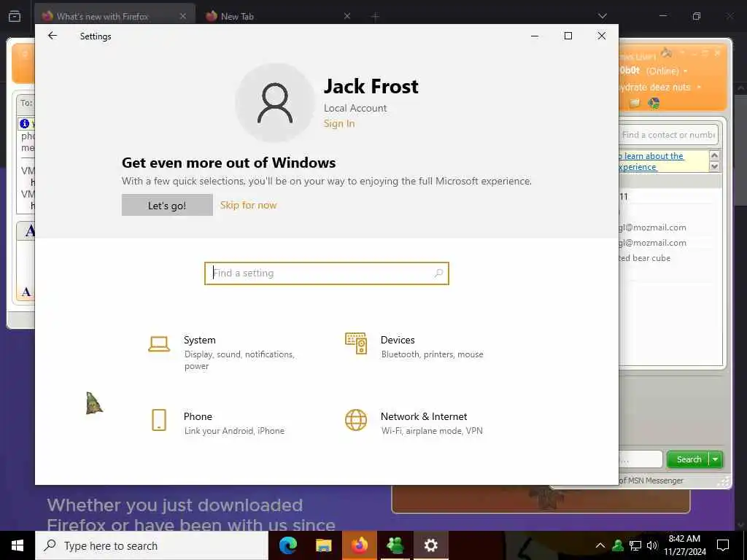Click the Type here to search taskbar box
747x560 pixels.
[152, 545]
